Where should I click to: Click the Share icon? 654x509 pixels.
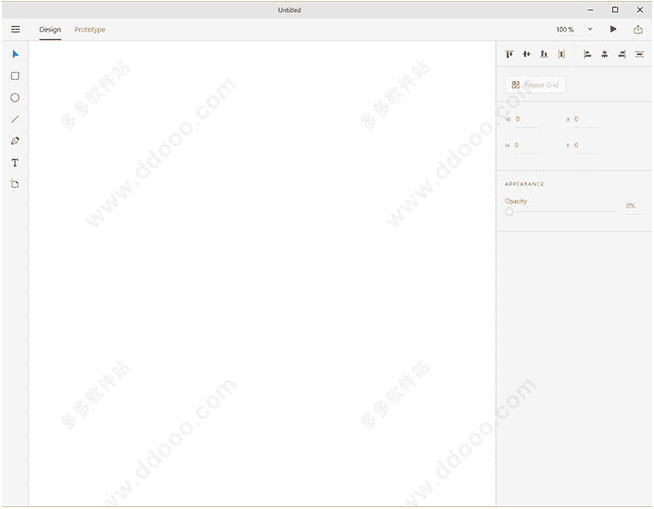coord(638,30)
